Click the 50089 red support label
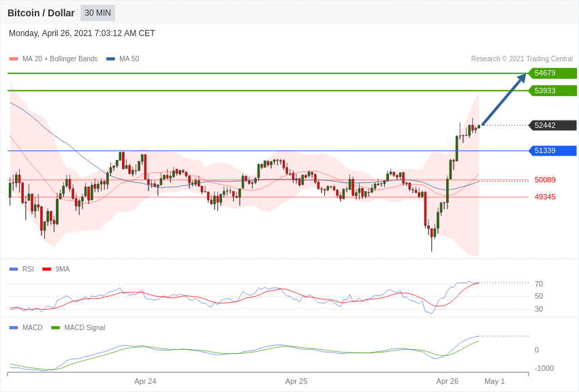Image resolution: width=579 pixels, height=392 pixels. [545, 180]
